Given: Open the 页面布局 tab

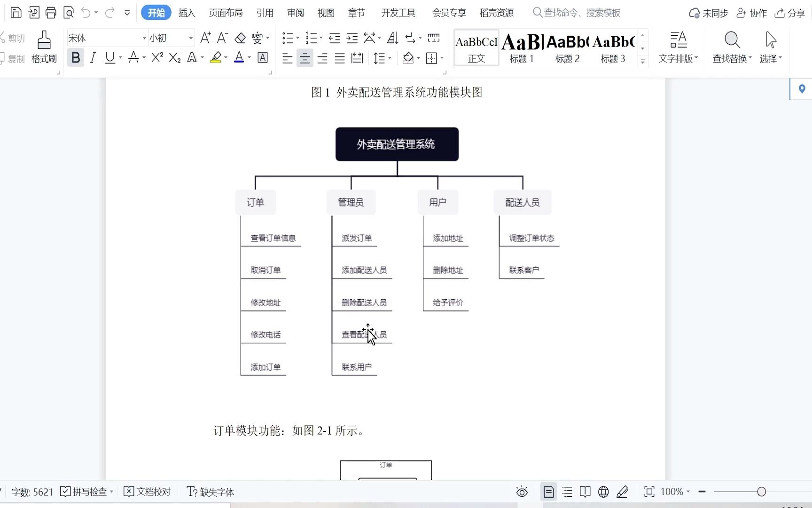Looking at the screenshot, I should (226, 13).
